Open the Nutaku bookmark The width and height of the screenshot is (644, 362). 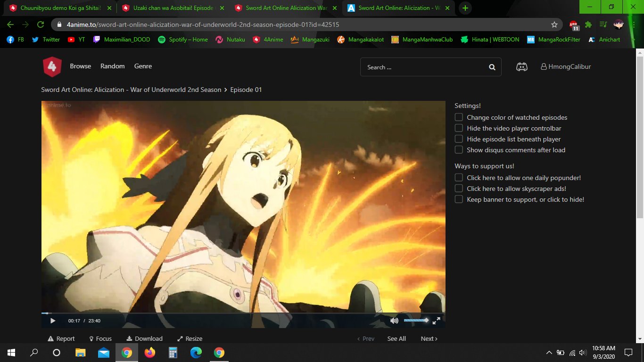pos(230,40)
